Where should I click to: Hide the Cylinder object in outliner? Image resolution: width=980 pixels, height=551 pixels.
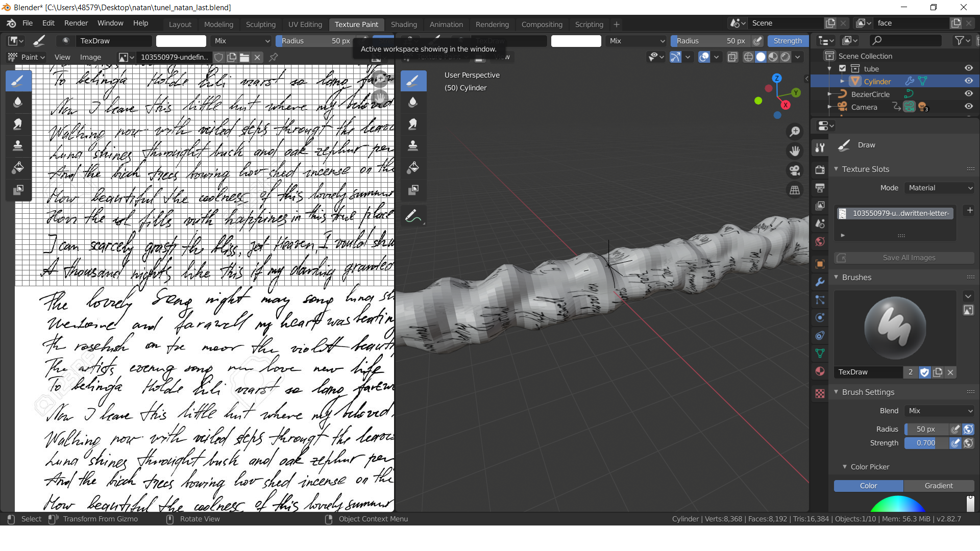(x=968, y=81)
